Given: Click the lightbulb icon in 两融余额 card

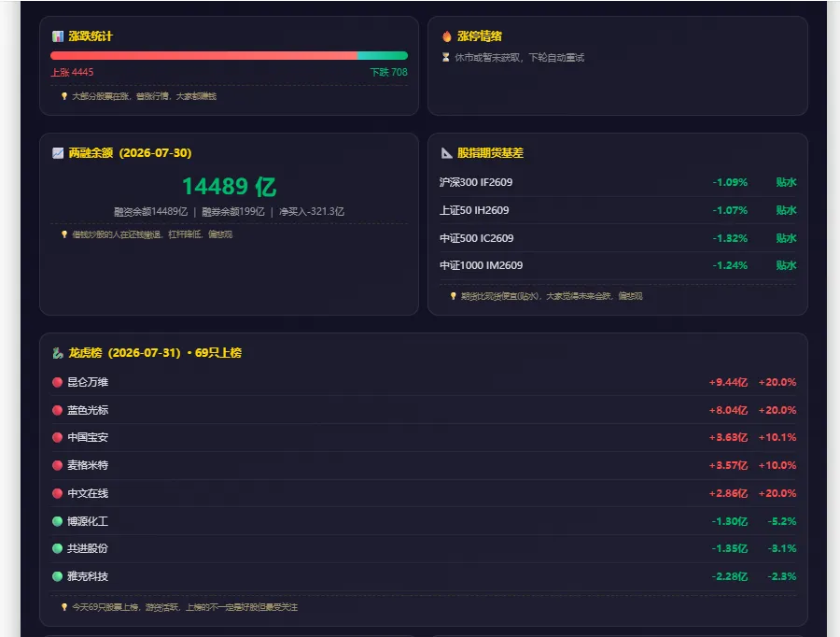Looking at the screenshot, I should pos(64,234).
